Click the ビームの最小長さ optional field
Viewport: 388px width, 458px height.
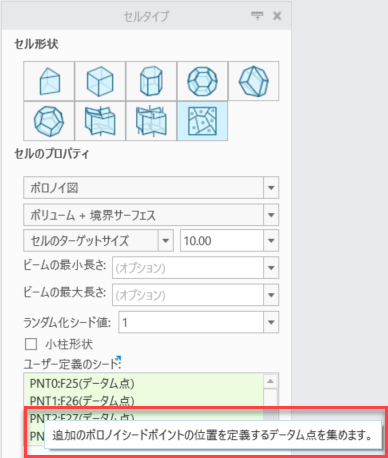(x=188, y=268)
